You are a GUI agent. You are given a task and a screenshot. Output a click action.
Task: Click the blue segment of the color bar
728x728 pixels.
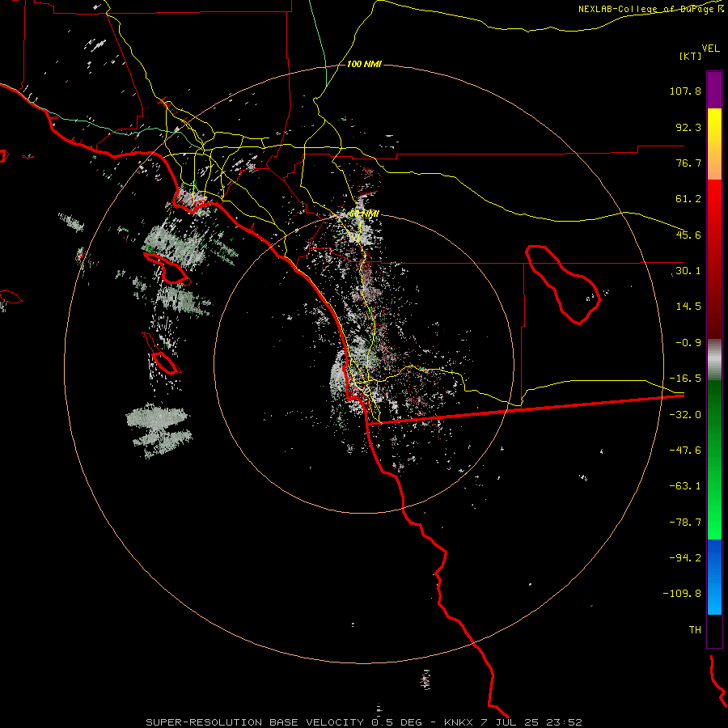[714, 577]
